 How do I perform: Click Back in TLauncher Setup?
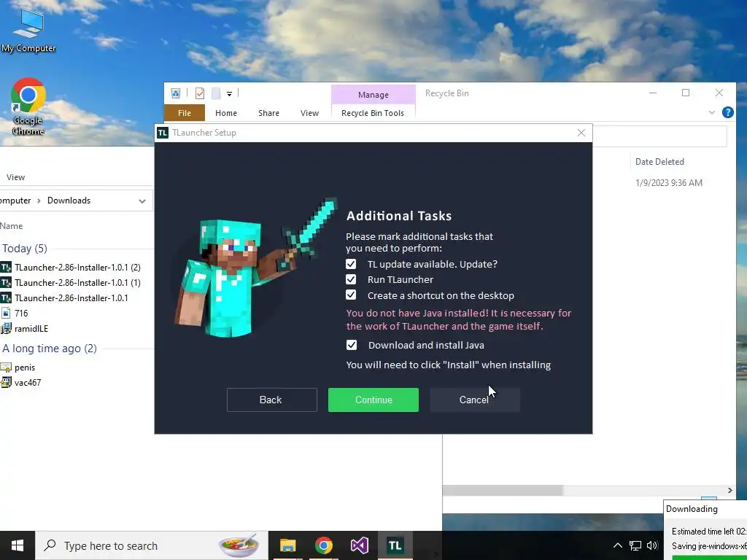[271, 400]
